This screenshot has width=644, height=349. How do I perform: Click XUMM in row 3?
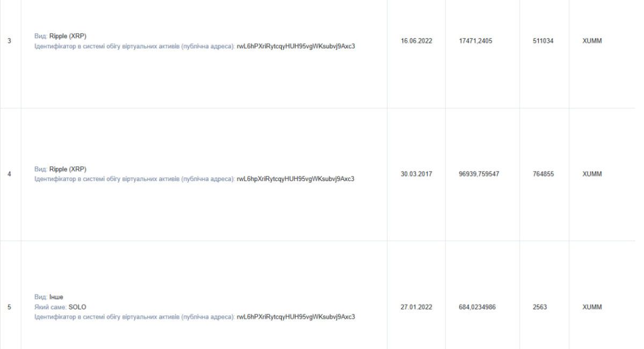click(591, 41)
